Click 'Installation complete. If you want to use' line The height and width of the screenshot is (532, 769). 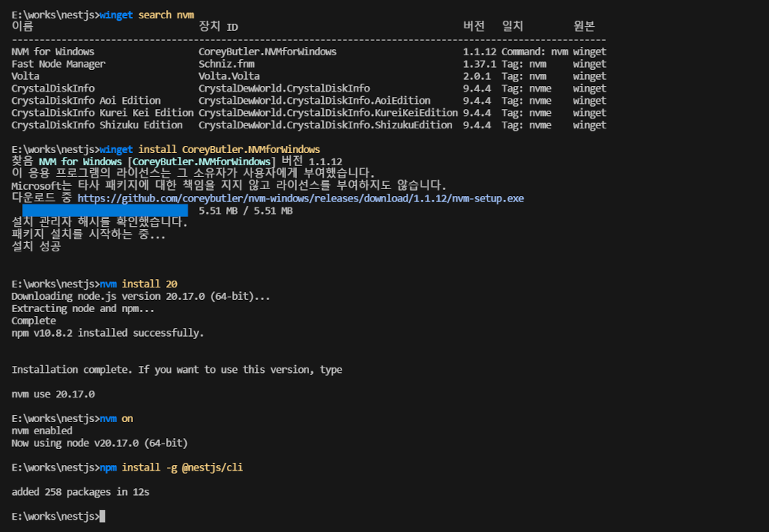click(x=177, y=370)
